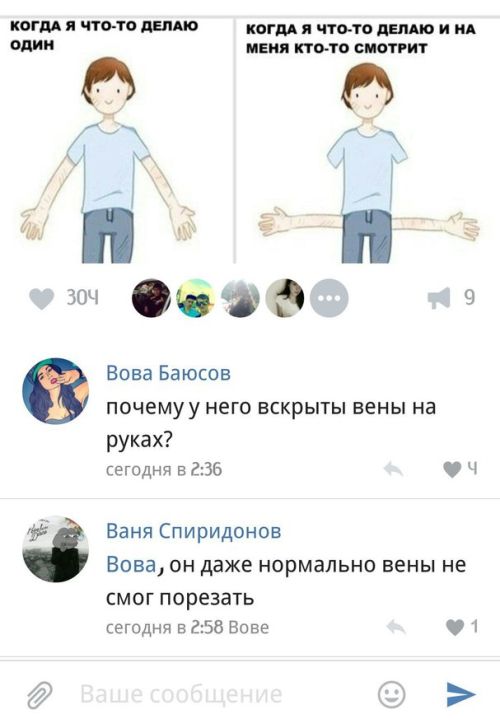Open Ваня Спиридонов's profile name link
Viewport: 500px width, 728px height.
[x=194, y=531]
